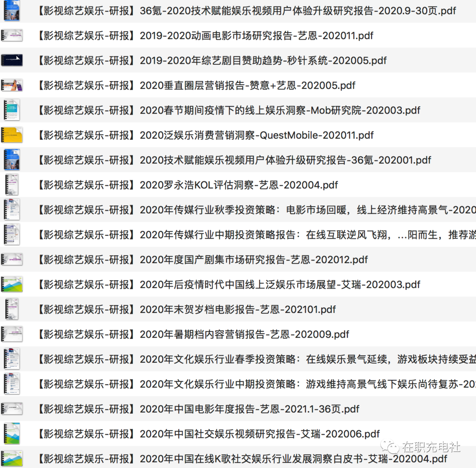
Task: Click PDF icon of 中国电影年度报告 36页
Action: click(x=12, y=409)
